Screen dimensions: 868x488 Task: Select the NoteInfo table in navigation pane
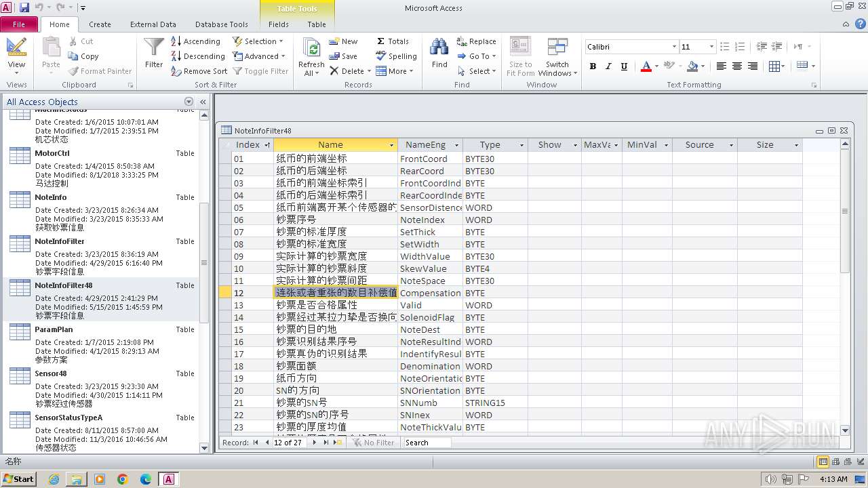102,211
